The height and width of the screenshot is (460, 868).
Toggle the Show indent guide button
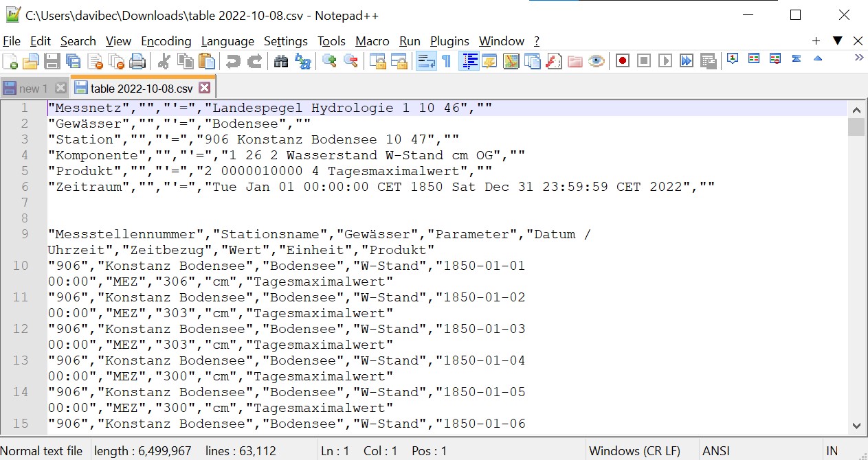(469, 62)
